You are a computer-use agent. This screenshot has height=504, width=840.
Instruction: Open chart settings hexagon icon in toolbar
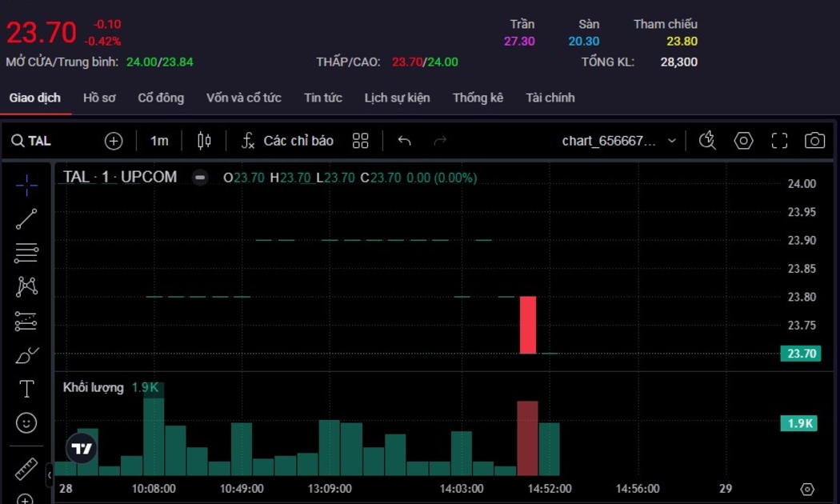pos(744,141)
